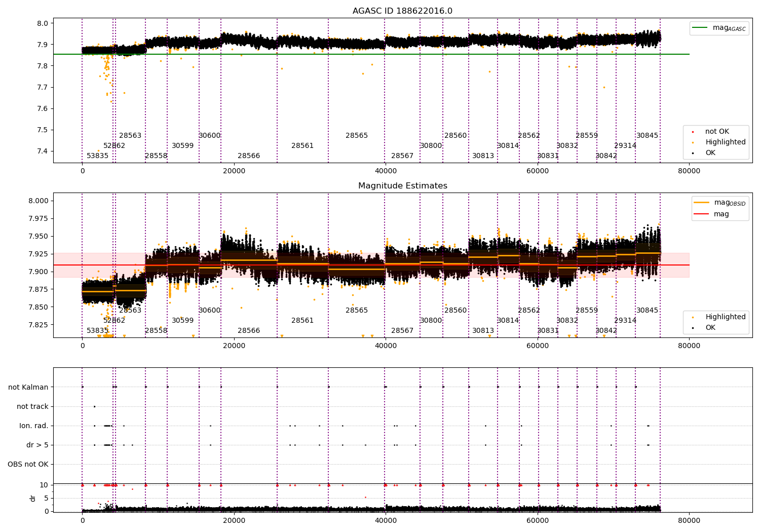Click the 'not Kalman' axis label
The height and width of the screenshot is (532, 760).
[28, 388]
